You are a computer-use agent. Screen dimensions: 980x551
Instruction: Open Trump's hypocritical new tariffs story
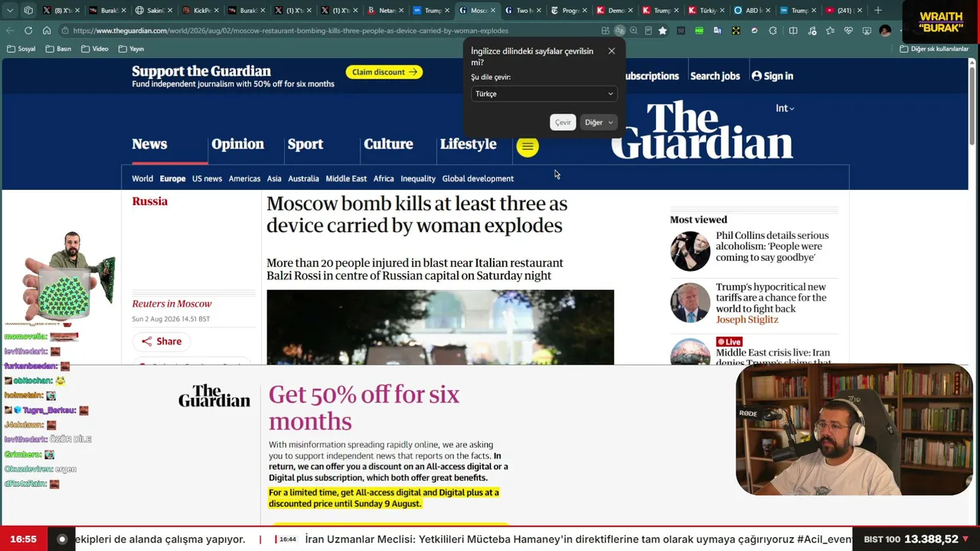coord(771,298)
